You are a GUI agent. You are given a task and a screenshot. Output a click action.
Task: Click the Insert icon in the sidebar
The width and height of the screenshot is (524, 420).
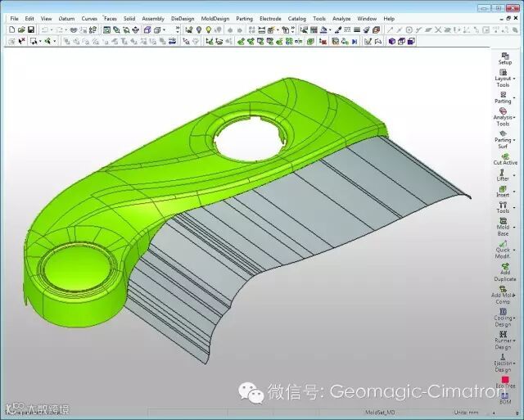click(x=503, y=189)
